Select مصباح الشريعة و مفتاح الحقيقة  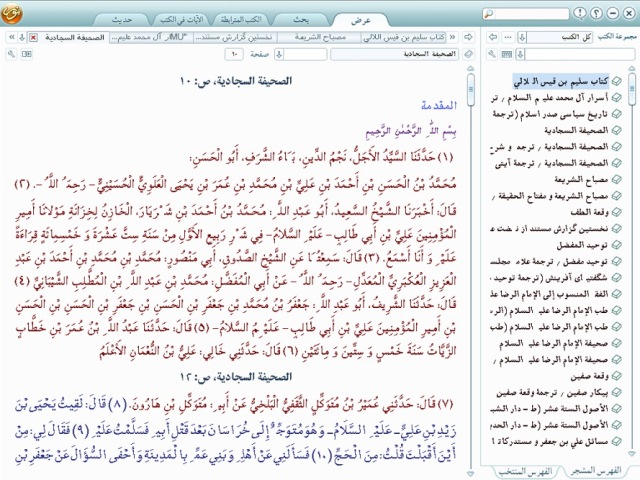(x=549, y=196)
